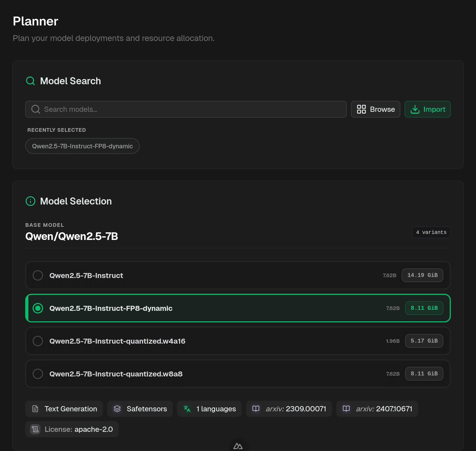Click the Qwen2.5-7B-Instruct-quantized.w8a8 name text
Screen dimensions: 476x451
coord(116,374)
